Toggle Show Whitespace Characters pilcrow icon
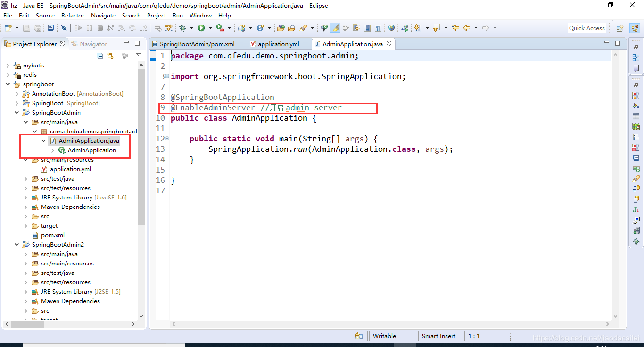This screenshot has width=644, height=347. click(378, 28)
